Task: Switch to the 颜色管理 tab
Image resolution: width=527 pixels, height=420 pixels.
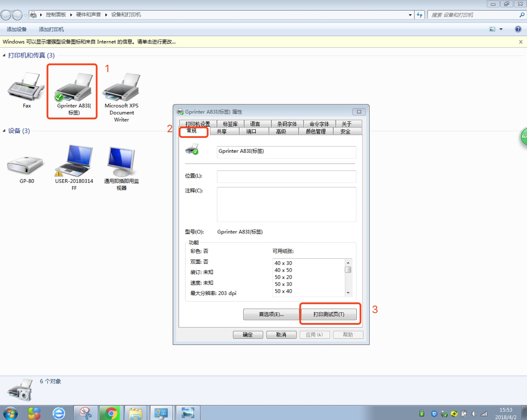Action: [316, 131]
